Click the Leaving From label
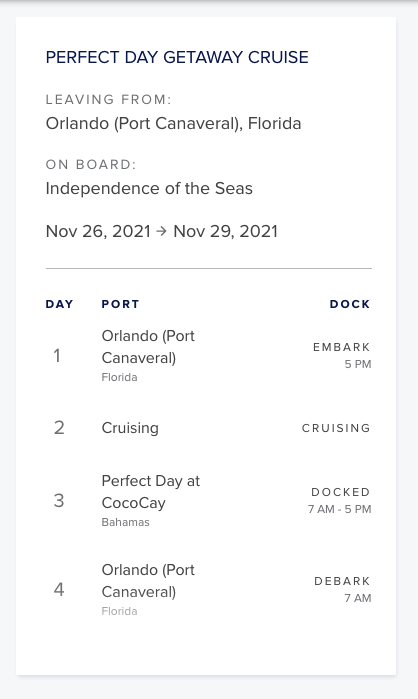The width and height of the screenshot is (418, 699). click(108, 99)
